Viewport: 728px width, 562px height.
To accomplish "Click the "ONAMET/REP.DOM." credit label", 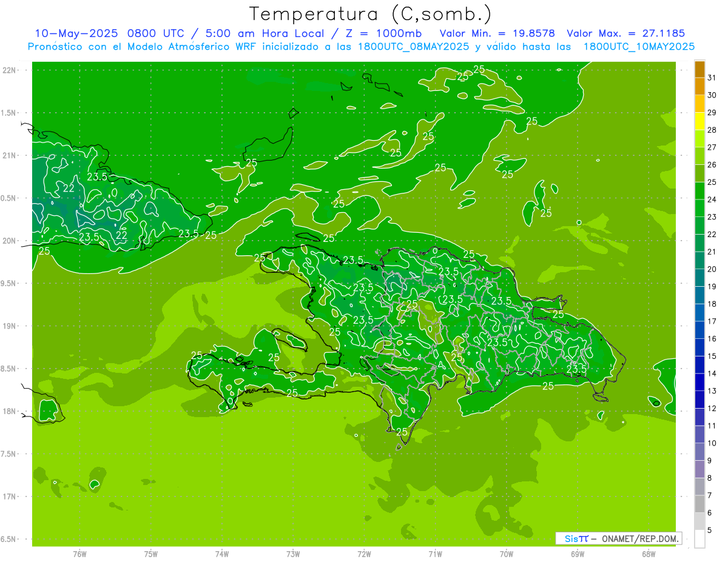I will pyautogui.click(x=641, y=538).
